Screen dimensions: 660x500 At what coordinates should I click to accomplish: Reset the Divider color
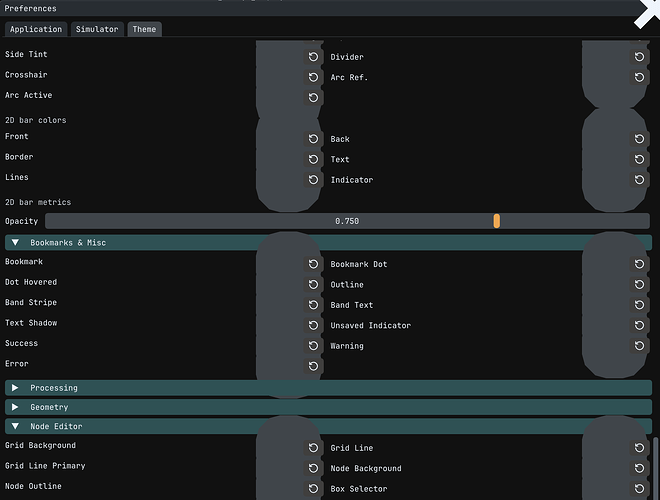639,57
